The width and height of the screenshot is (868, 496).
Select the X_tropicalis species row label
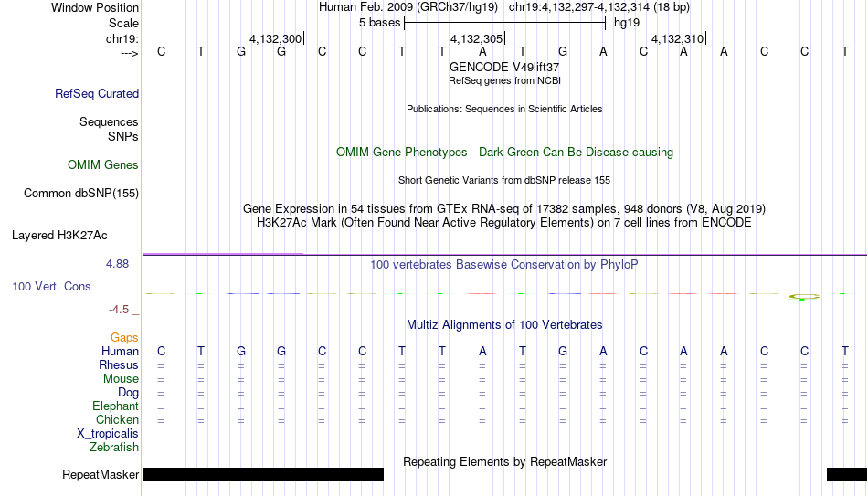click(108, 434)
